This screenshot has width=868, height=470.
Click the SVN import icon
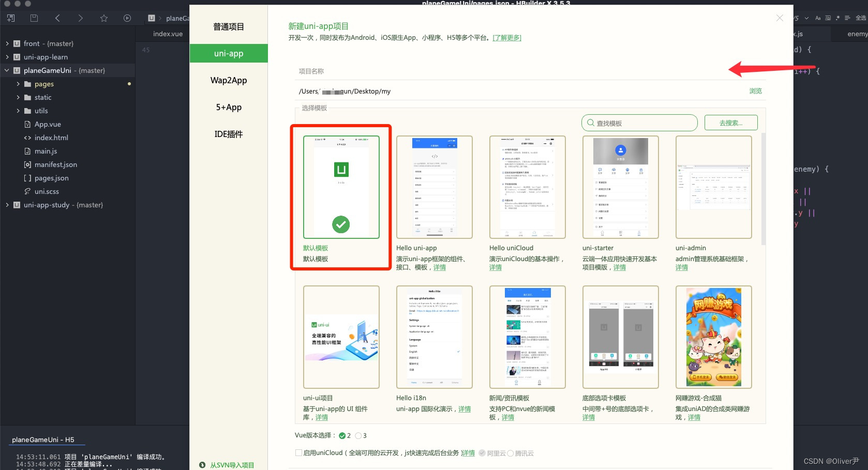tap(202, 465)
